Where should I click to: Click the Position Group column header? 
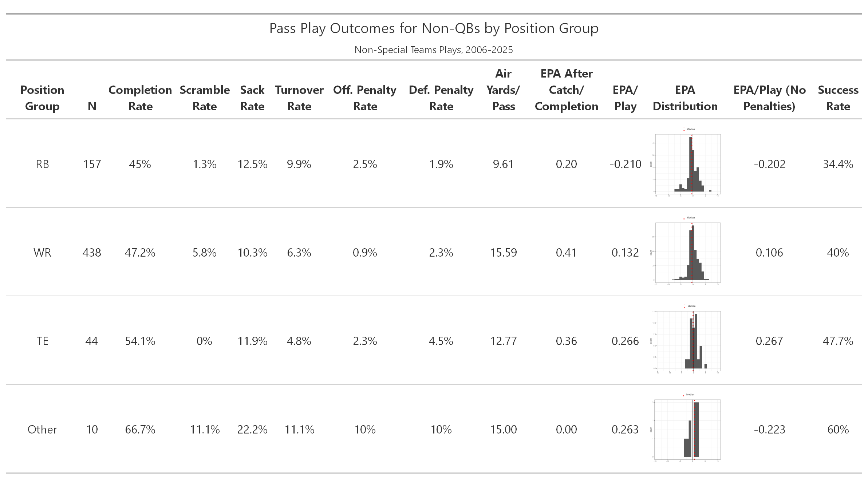[x=42, y=98]
